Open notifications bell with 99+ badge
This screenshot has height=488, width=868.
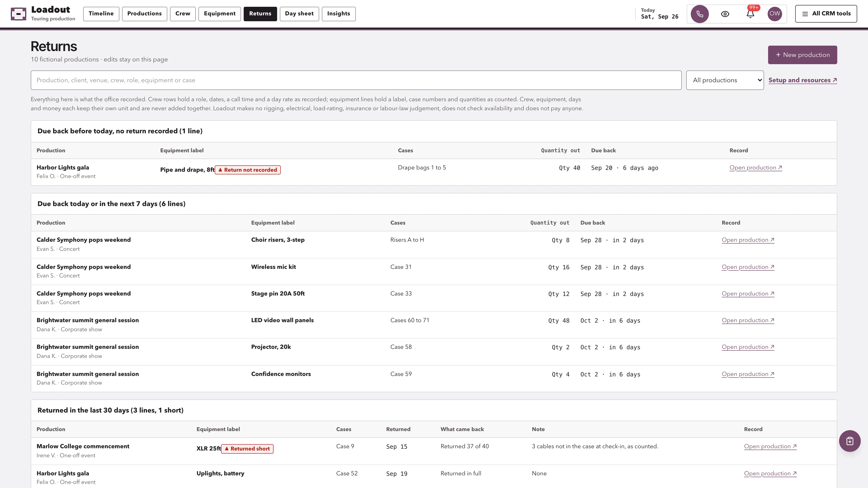[750, 14]
